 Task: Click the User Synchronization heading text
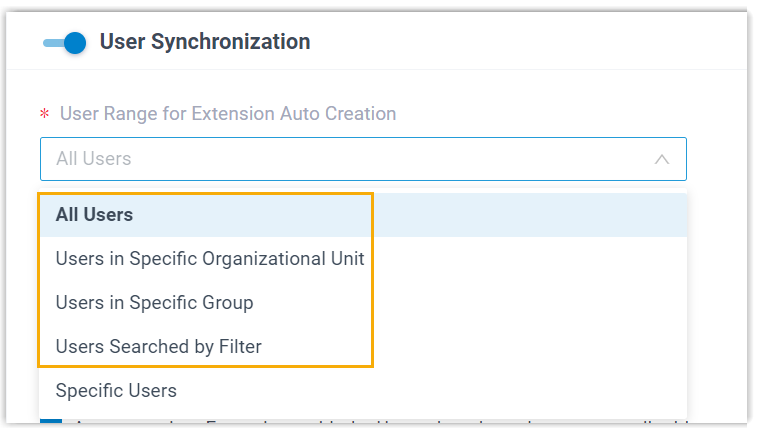205,42
